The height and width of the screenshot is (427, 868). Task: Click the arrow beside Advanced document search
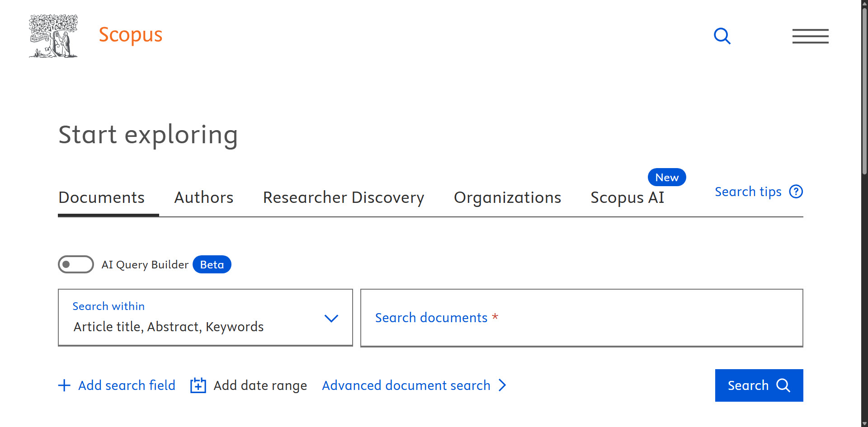[x=502, y=385]
